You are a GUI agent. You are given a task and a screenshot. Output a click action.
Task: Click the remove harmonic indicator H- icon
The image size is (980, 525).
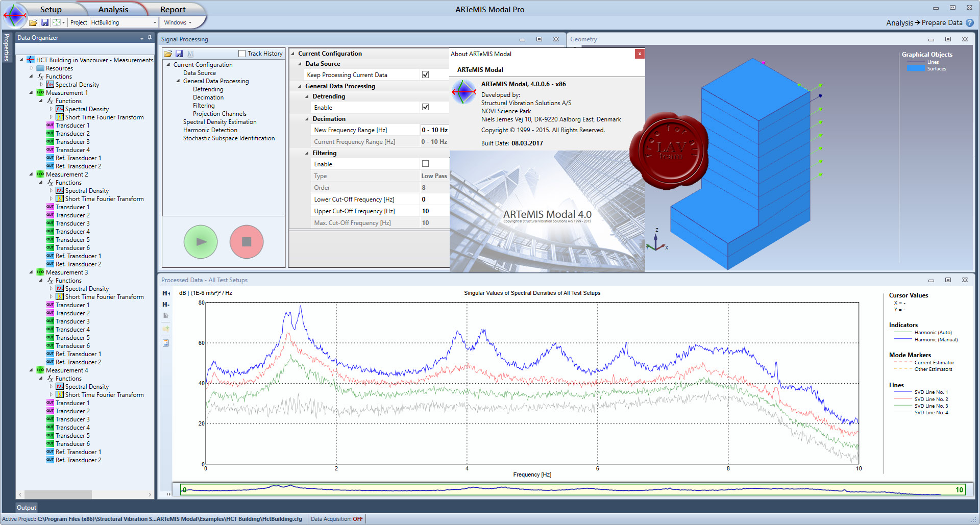click(166, 305)
